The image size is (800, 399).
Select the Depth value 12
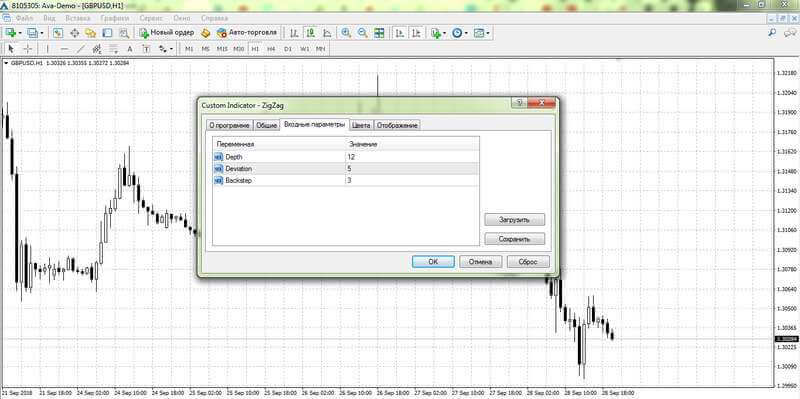(x=412, y=157)
